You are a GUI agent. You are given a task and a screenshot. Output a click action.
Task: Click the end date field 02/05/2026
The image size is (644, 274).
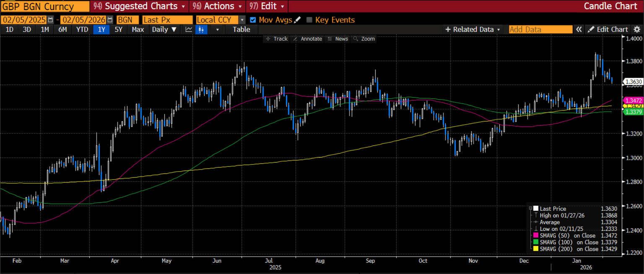[83, 20]
